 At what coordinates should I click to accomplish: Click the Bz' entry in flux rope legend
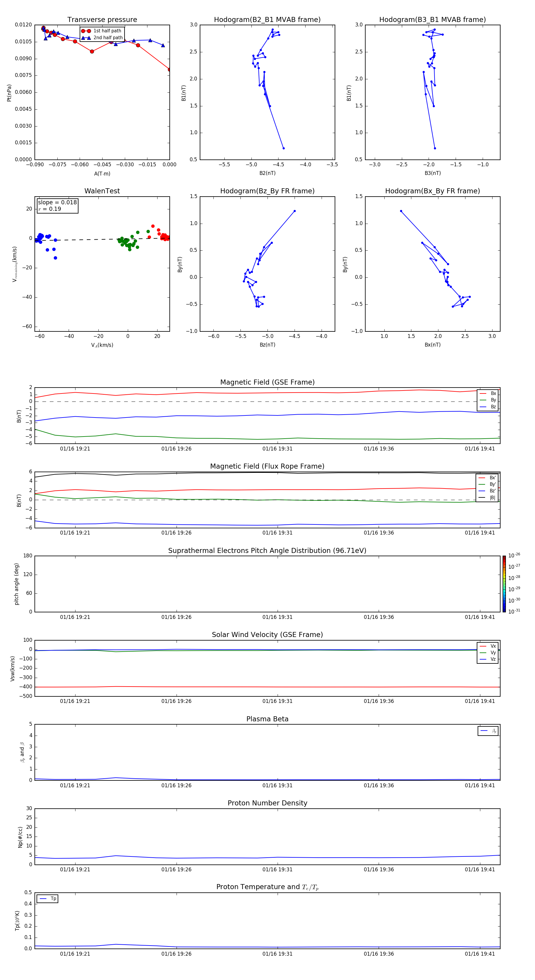[487, 491]
